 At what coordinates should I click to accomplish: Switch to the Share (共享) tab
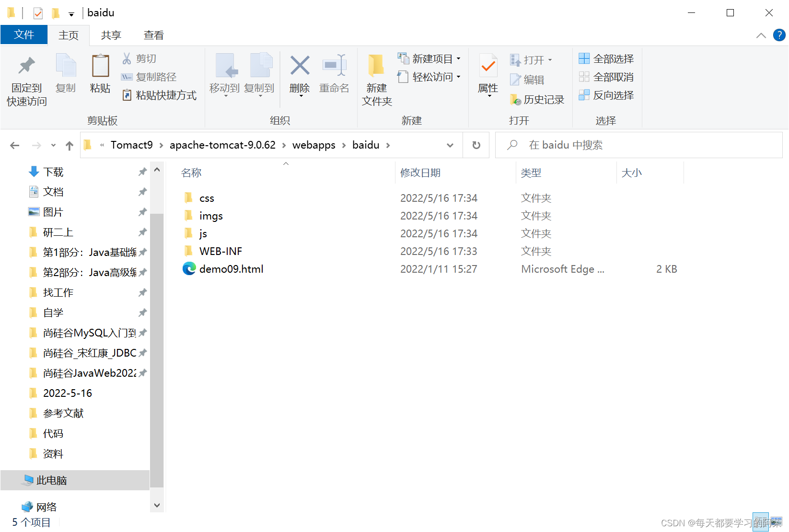coord(111,35)
